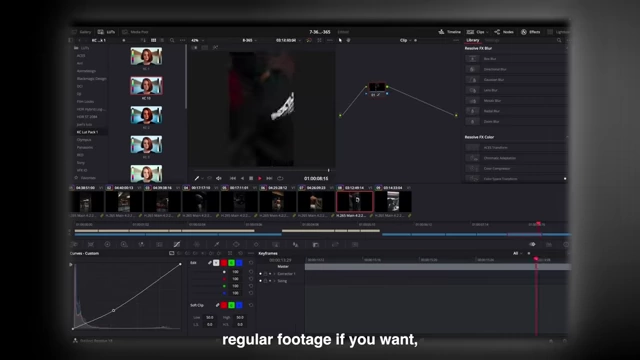The width and height of the screenshot is (640, 360).
Task: Click the play button in the viewer
Action: (260, 178)
